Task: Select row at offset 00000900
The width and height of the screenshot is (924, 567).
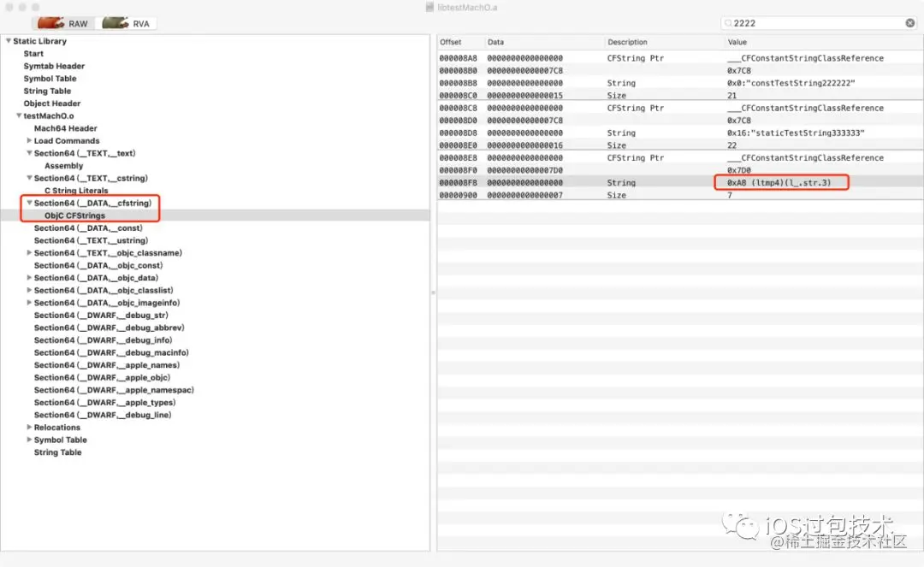Action: (680, 195)
